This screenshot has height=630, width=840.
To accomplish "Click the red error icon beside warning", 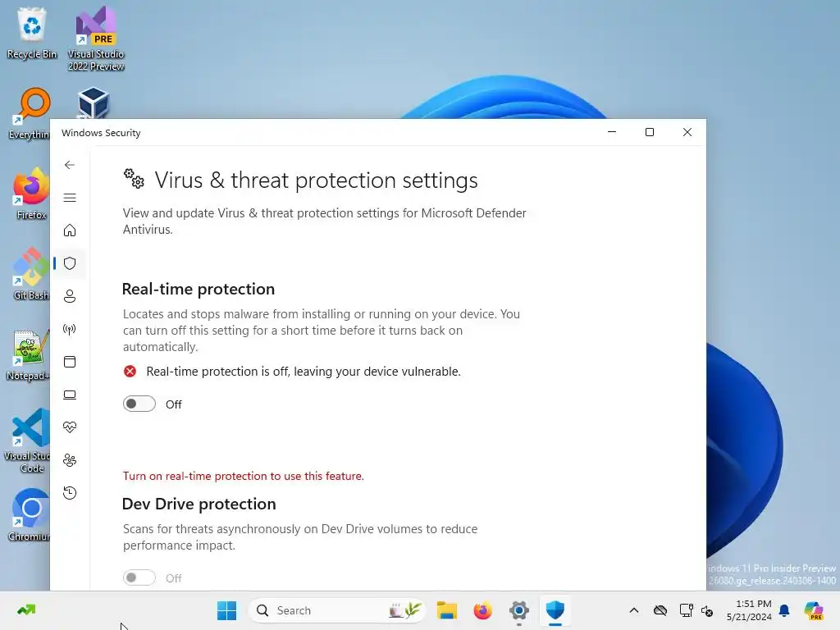I will pos(130,372).
